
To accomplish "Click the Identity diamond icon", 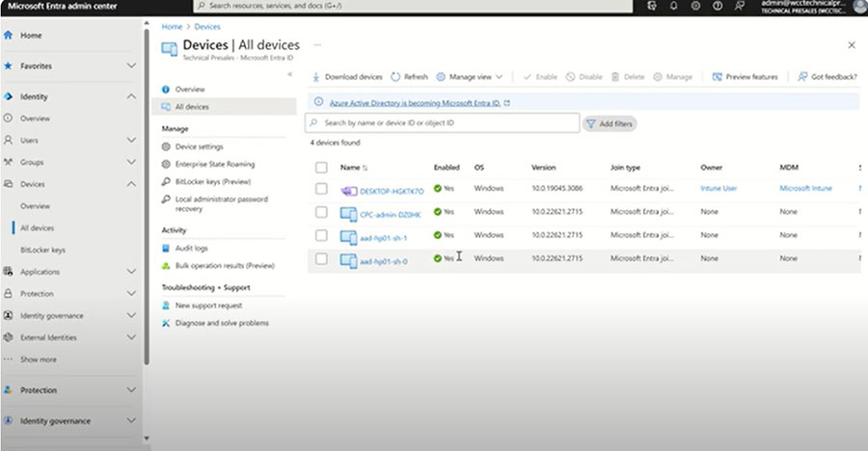I will pos(9,96).
